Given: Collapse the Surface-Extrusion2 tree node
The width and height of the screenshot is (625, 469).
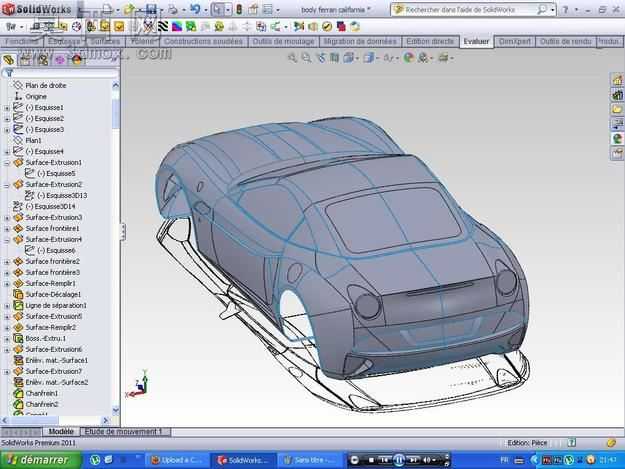Looking at the screenshot, I should click(7, 185).
